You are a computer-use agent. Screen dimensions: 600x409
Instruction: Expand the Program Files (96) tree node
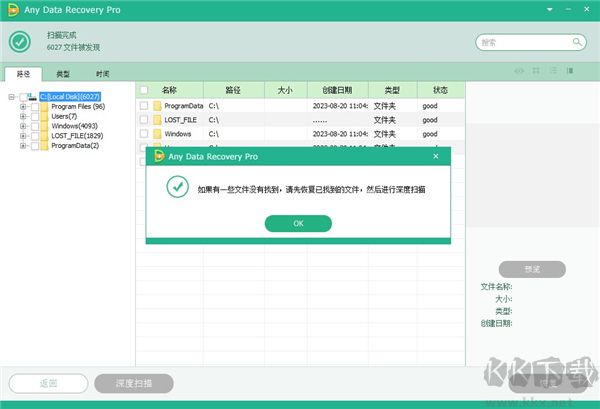point(23,106)
